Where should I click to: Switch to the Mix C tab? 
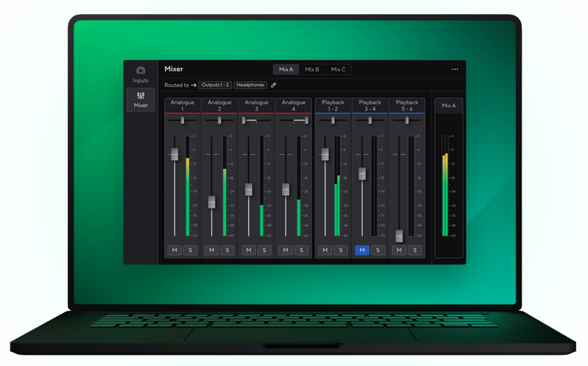tap(338, 69)
